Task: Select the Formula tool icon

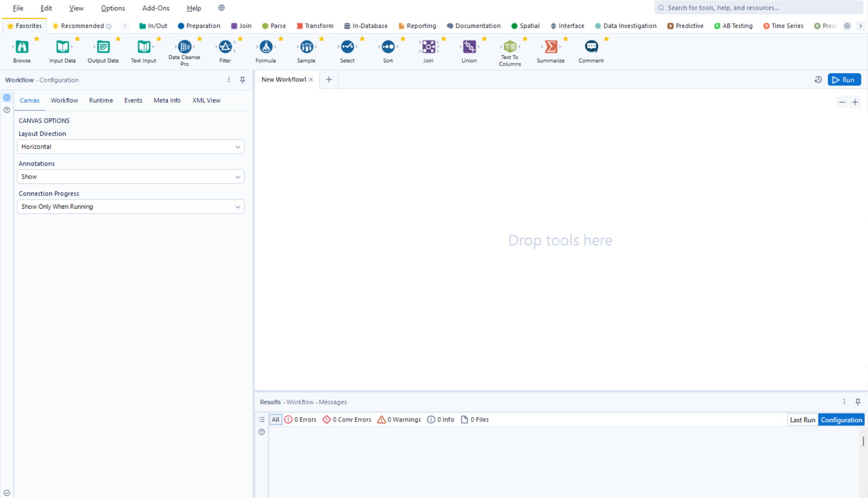Action: point(266,47)
